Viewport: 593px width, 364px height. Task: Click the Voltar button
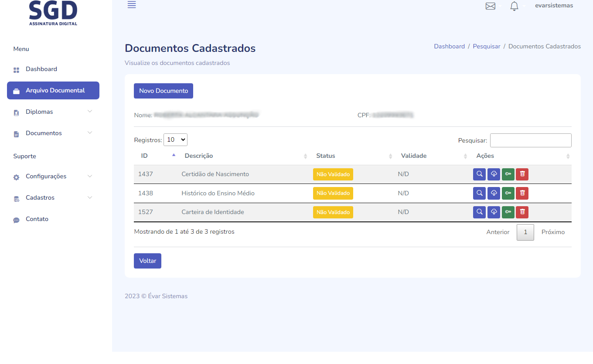[x=147, y=261]
